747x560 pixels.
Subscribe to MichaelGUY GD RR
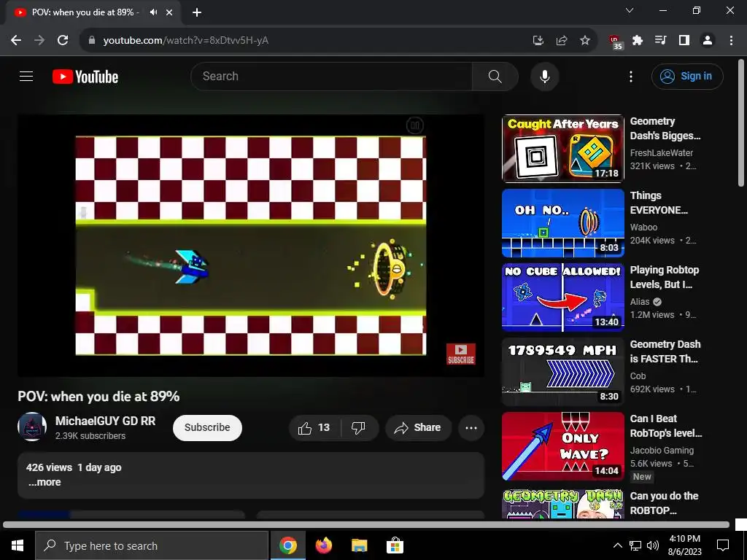tap(207, 427)
